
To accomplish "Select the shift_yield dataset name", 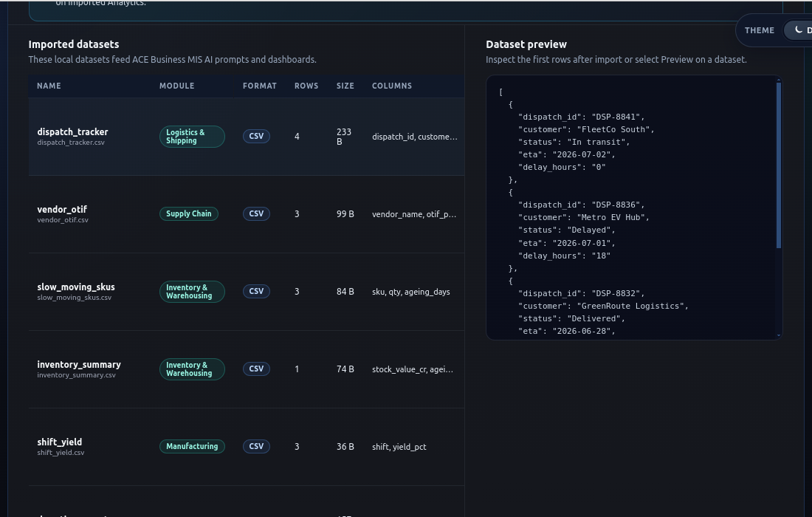I will (60, 442).
